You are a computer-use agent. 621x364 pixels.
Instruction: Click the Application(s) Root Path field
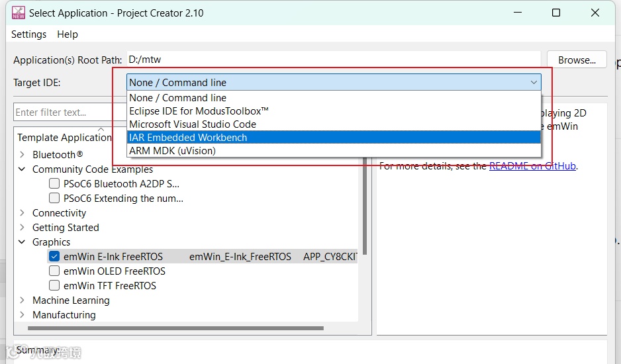334,60
